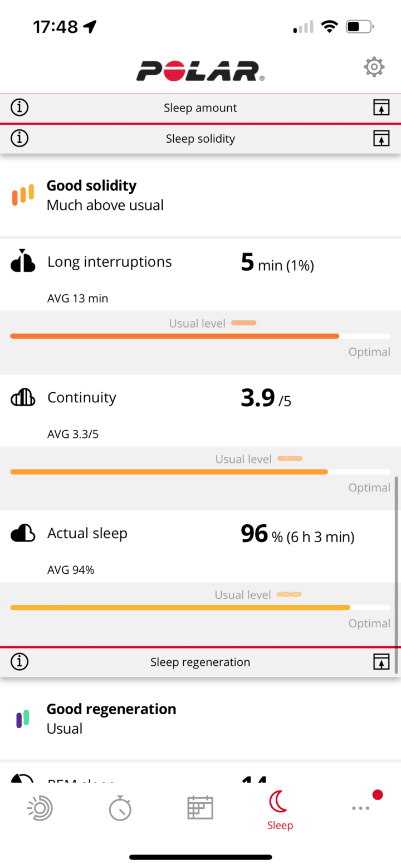Tap the Actual sleep cloud icon

click(x=23, y=534)
